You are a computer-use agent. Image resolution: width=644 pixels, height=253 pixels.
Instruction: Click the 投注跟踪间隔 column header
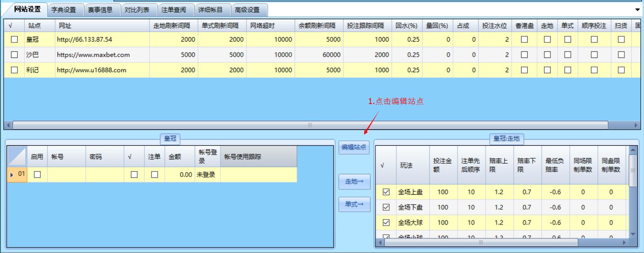coord(367,26)
